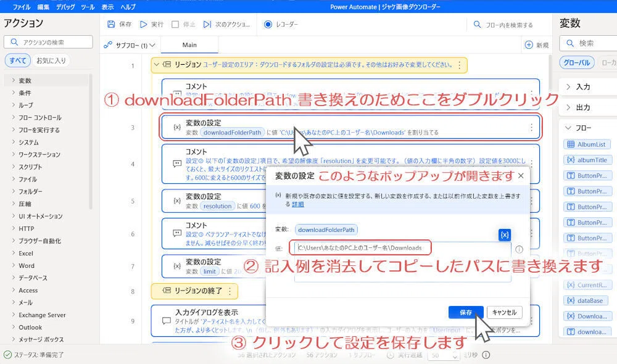This screenshot has height=364, width=617.
Task: Open the ファイル menu
Action: (22, 7)
